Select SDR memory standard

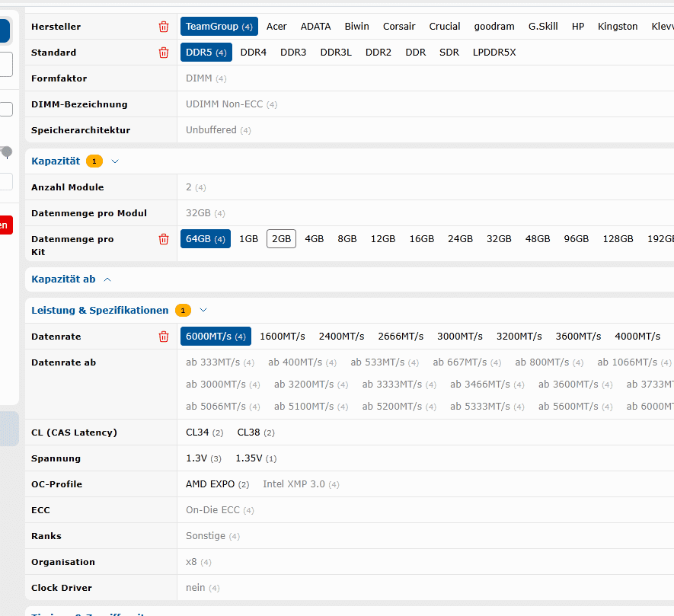point(449,53)
